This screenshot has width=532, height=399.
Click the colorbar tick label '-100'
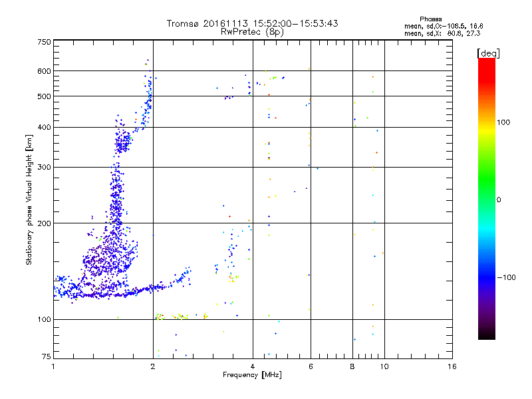tap(506, 277)
